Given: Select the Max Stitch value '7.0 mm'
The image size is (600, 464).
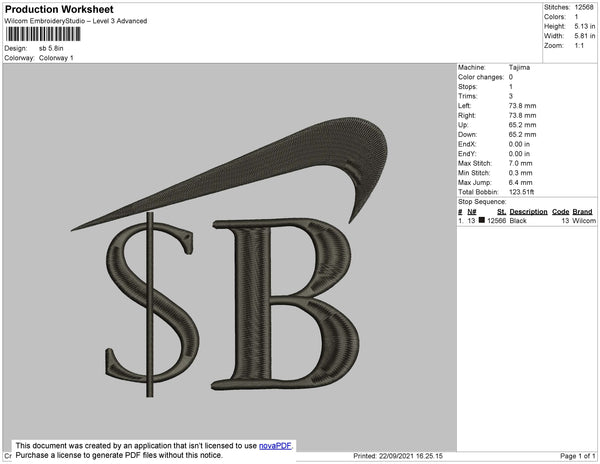Looking at the screenshot, I should point(520,163).
